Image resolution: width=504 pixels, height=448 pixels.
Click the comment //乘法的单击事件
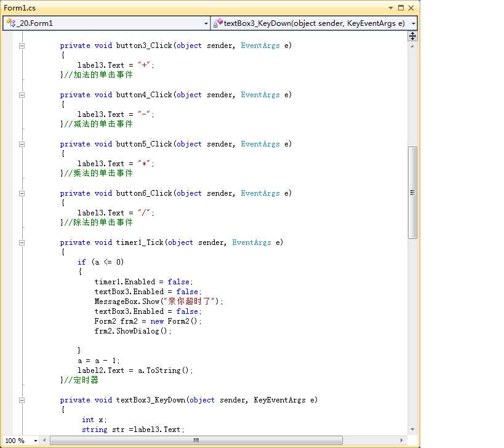[98, 173]
